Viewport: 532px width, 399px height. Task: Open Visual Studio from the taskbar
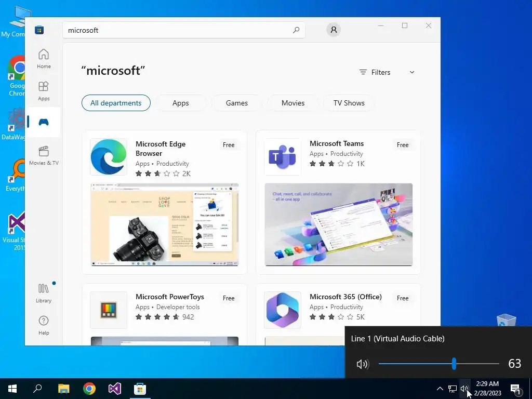(115, 389)
